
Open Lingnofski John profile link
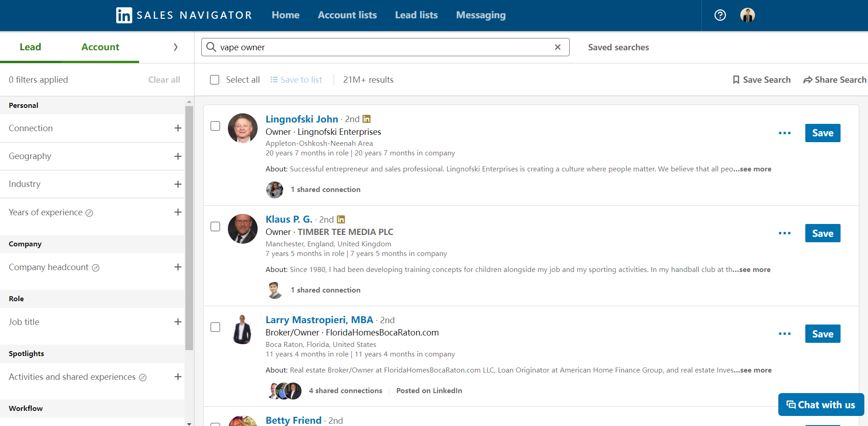[x=302, y=119]
